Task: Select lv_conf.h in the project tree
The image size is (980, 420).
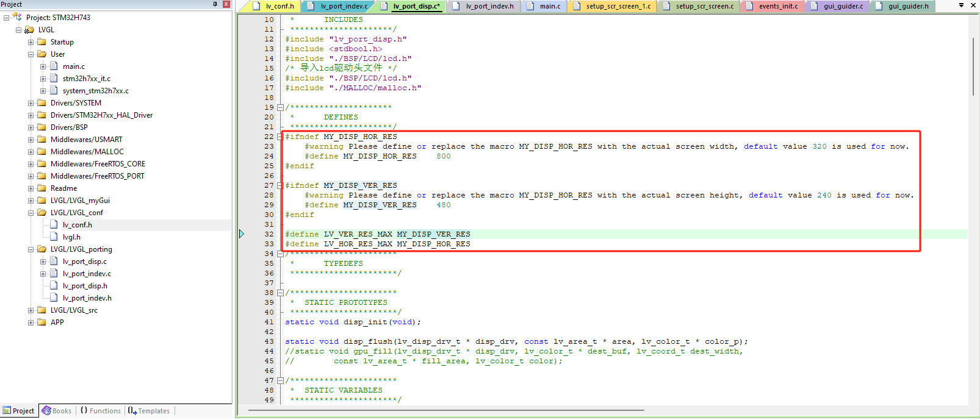Action: point(77,225)
